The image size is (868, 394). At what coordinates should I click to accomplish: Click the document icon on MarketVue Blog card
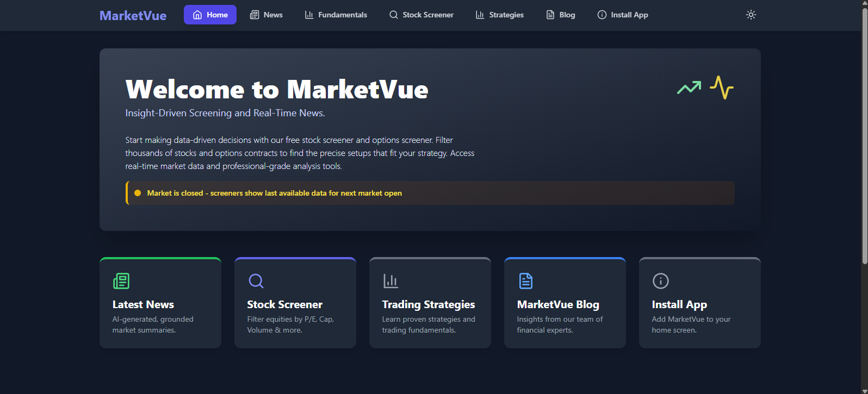(525, 281)
